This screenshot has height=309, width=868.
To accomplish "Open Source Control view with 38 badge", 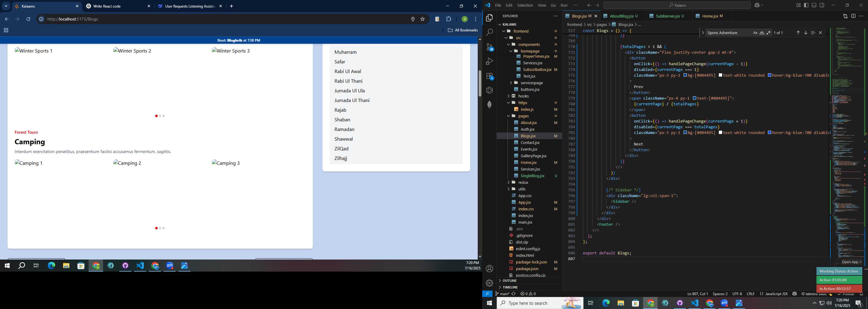I will [489, 47].
